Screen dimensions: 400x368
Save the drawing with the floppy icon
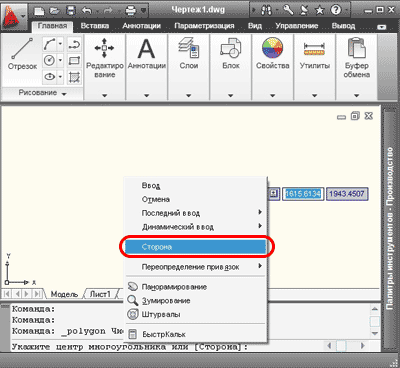click(x=71, y=11)
